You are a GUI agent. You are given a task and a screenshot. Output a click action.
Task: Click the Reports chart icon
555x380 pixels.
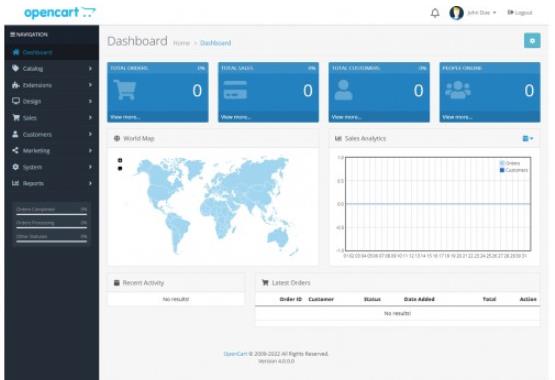coord(15,183)
